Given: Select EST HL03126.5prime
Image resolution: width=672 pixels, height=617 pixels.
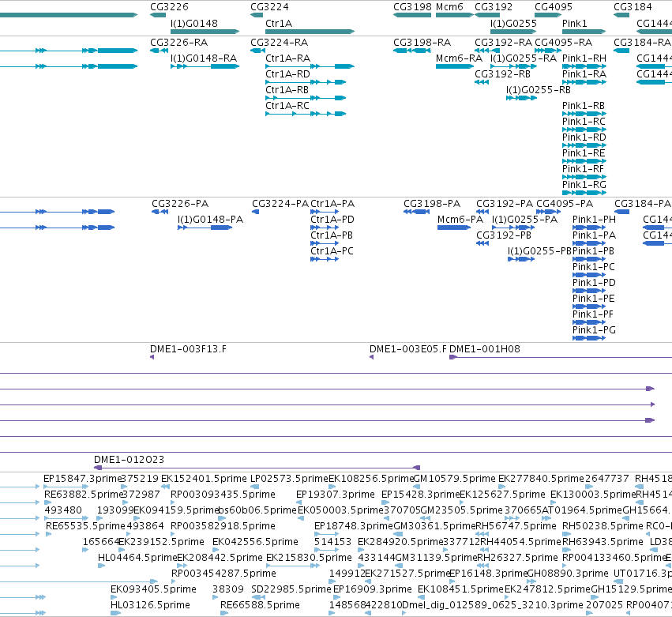Looking at the screenshot, I should (x=150, y=605).
